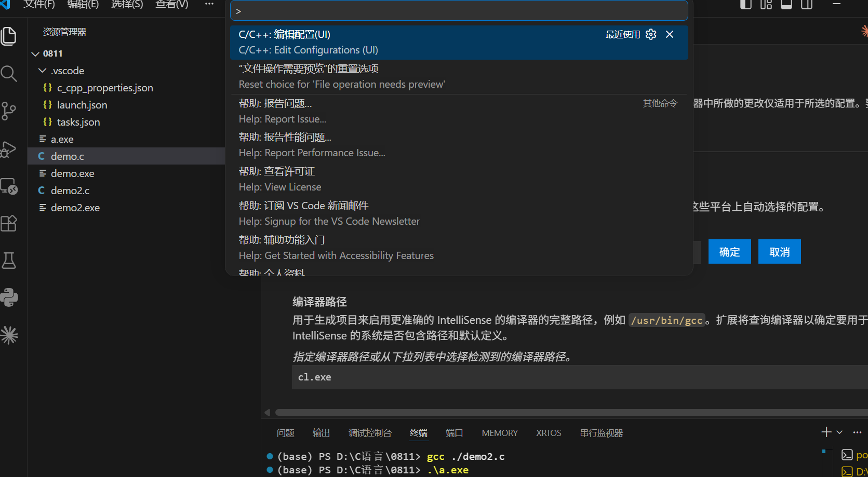Open the title bar menu overflow ellipsis
Viewport: 868px width, 477px height.
point(209,4)
